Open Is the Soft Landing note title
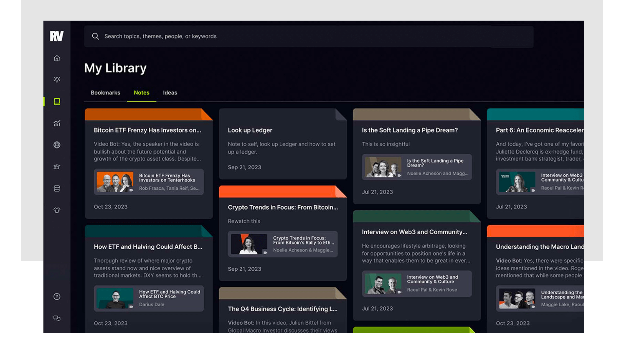The height and width of the screenshot is (364, 624). pyautogui.click(x=409, y=130)
